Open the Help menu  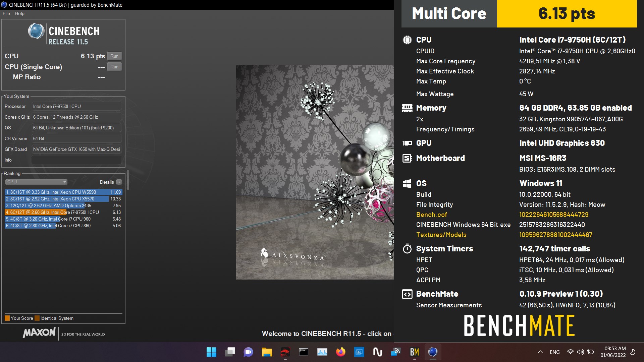[x=19, y=13]
